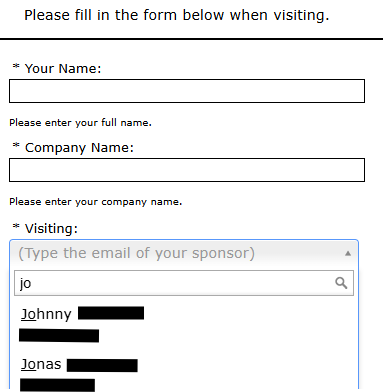Focus the Company Name text field
Image resolution: width=383 pixels, height=392 pixels.
point(187,170)
